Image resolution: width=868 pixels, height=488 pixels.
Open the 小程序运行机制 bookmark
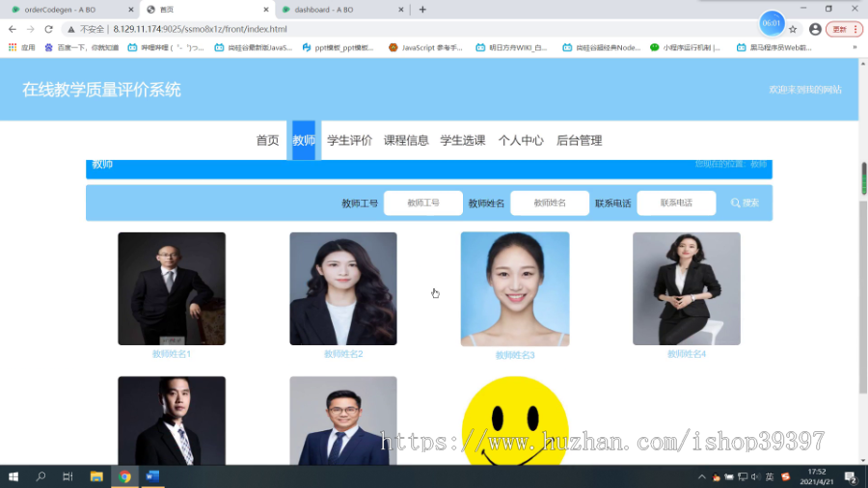[686, 47]
